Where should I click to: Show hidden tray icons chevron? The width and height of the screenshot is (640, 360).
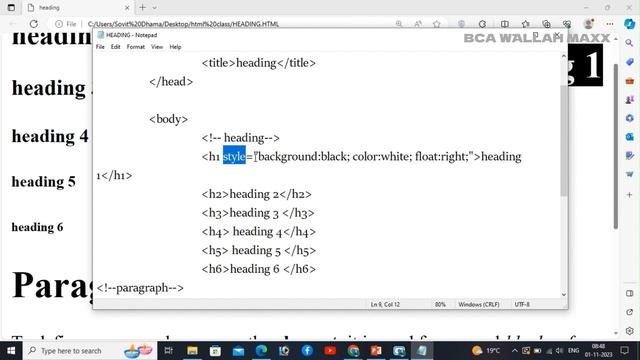click(x=515, y=351)
